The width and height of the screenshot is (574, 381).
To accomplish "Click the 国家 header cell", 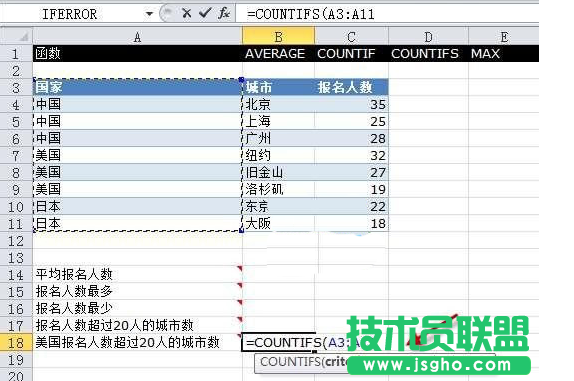I will click(x=137, y=87).
